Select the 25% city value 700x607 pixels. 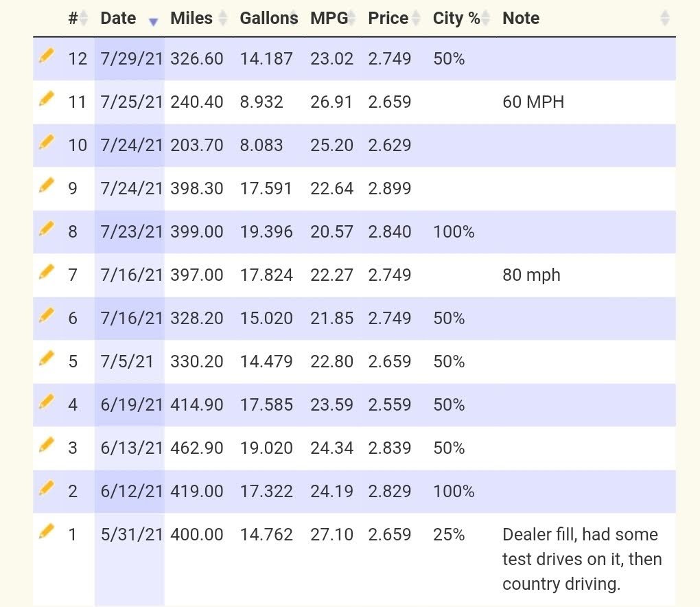(x=449, y=535)
